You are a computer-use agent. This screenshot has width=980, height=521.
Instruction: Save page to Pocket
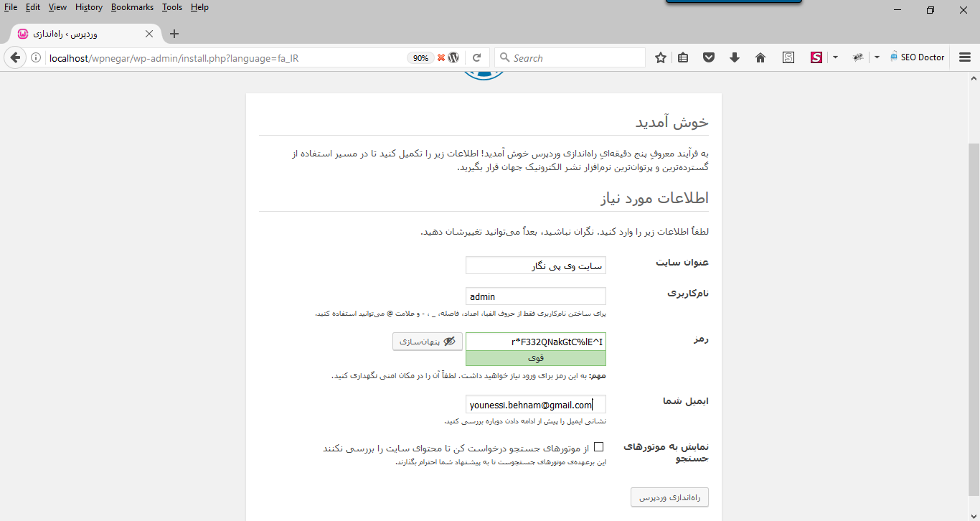click(x=709, y=58)
